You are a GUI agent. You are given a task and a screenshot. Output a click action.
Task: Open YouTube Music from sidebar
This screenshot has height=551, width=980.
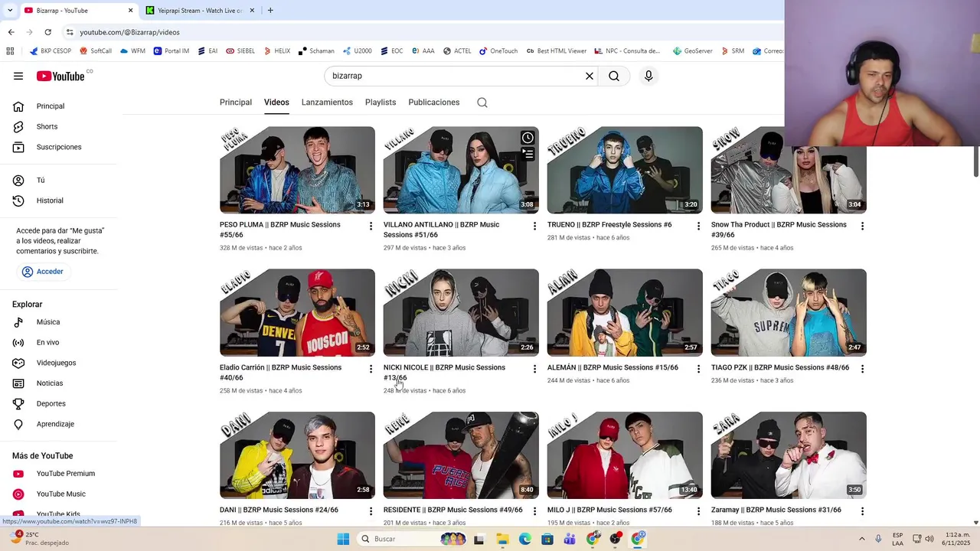pos(60,494)
